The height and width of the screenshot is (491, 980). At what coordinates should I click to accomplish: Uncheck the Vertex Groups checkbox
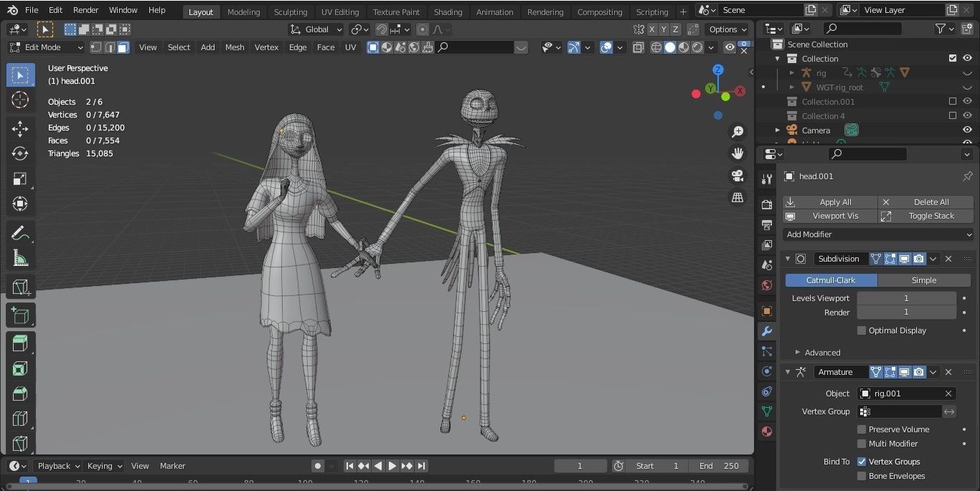click(862, 462)
